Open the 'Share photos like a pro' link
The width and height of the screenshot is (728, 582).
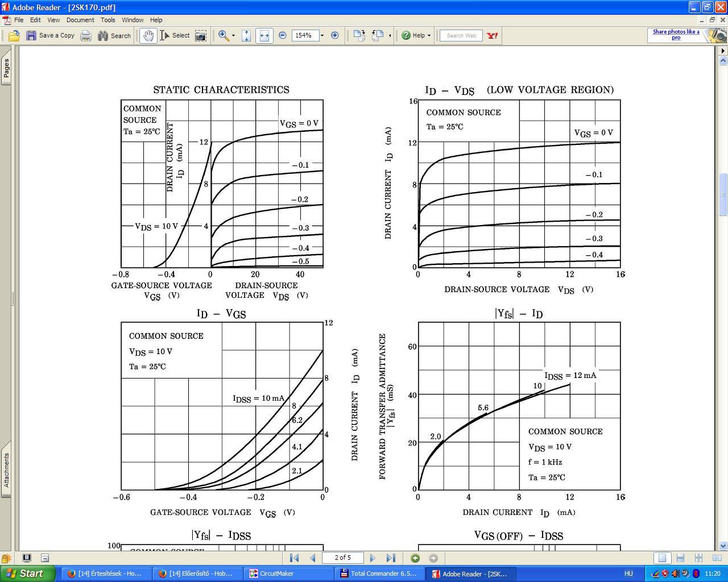(x=676, y=35)
